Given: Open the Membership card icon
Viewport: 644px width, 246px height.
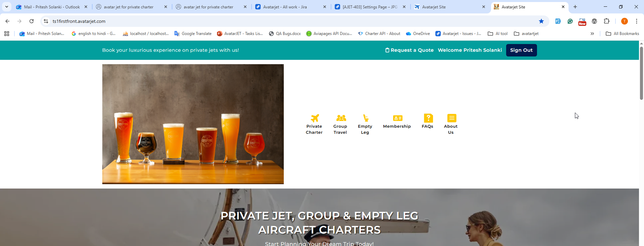Looking at the screenshot, I should [397, 118].
